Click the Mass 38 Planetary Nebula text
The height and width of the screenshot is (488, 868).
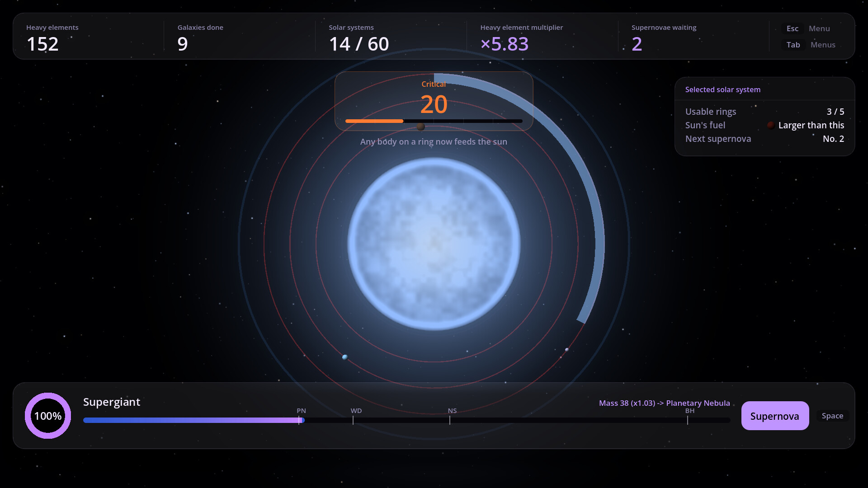(x=664, y=403)
